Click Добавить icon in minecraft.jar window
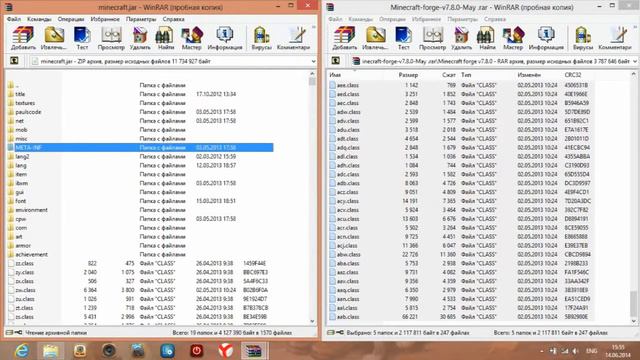Image resolution: width=640 pixels, height=360 pixels. click(23, 38)
